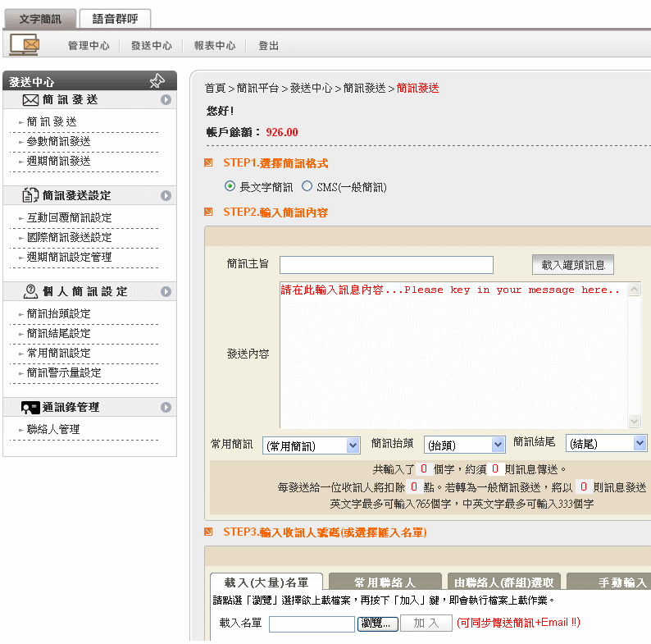Select the SMS(一般簡訊) radio button
This screenshot has width=651, height=644.
(x=307, y=186)
